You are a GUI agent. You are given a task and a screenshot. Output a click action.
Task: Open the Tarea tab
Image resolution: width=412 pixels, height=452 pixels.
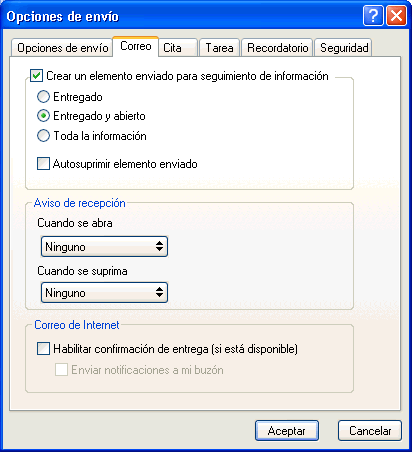pos(219,48)
